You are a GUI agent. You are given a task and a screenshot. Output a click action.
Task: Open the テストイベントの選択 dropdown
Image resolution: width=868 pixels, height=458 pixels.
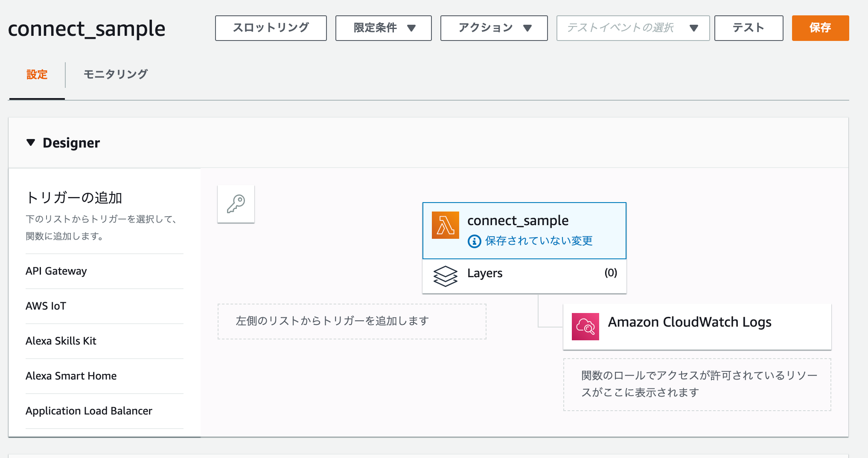(x=633, y=28)
